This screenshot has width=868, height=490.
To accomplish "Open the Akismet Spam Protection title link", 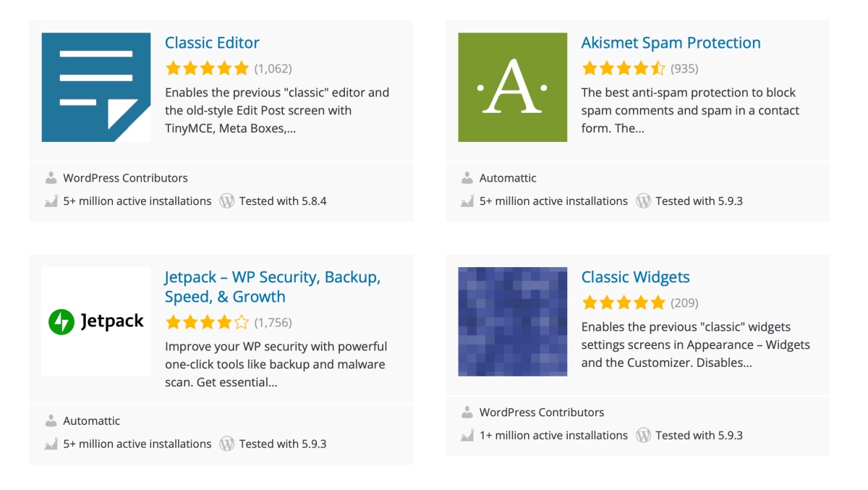I will point(671,43).
